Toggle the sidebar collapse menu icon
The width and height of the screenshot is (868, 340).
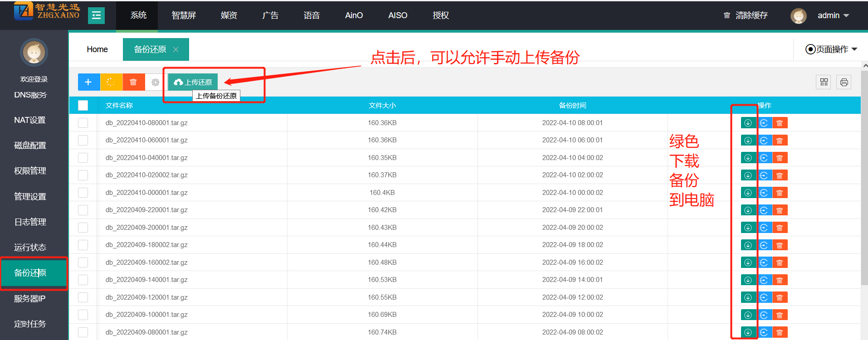click(96, 15)
